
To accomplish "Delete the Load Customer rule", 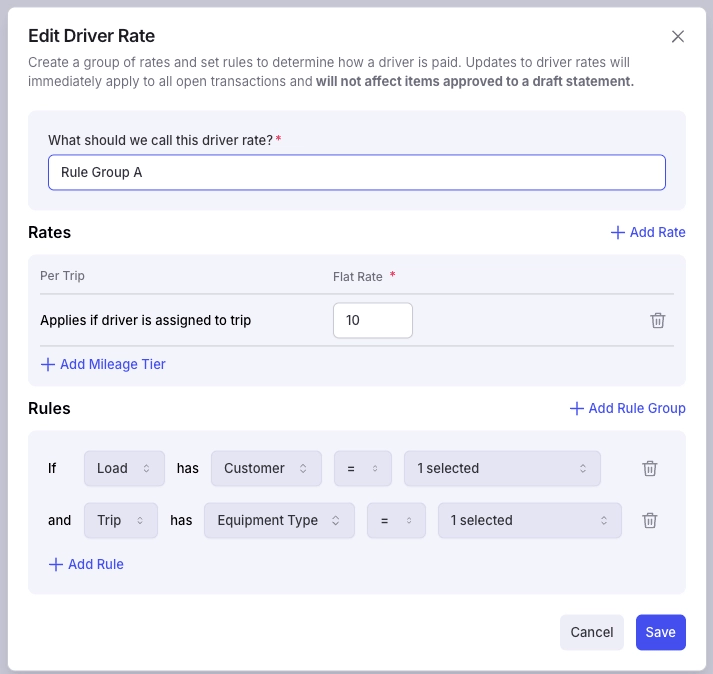I will click(650, 468).
